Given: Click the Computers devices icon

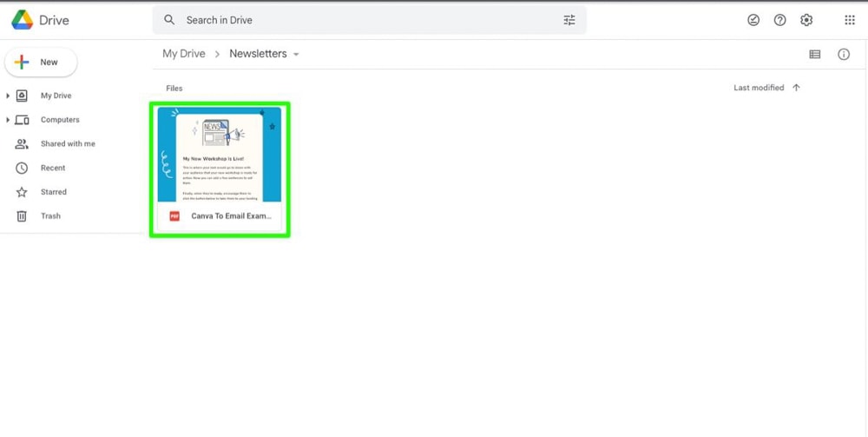Looking at the screenshot, I should coord(22,120).
